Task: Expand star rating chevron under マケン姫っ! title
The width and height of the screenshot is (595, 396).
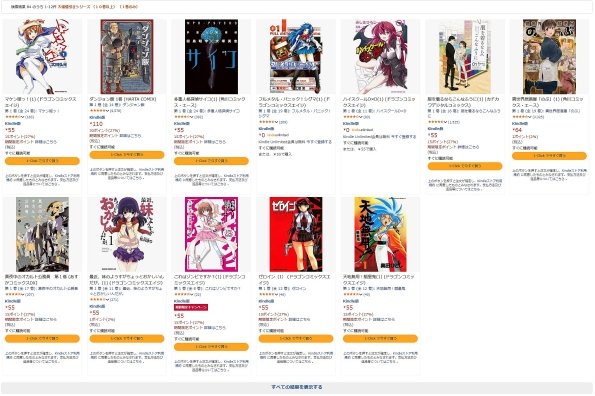Action: 23,117
